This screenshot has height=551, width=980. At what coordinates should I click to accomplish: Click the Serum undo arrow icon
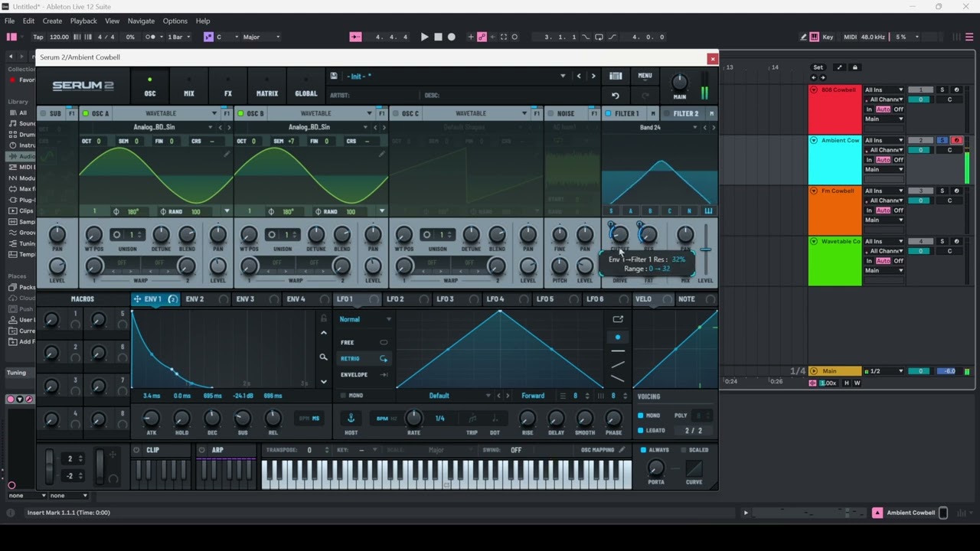[x=615, y=96]
